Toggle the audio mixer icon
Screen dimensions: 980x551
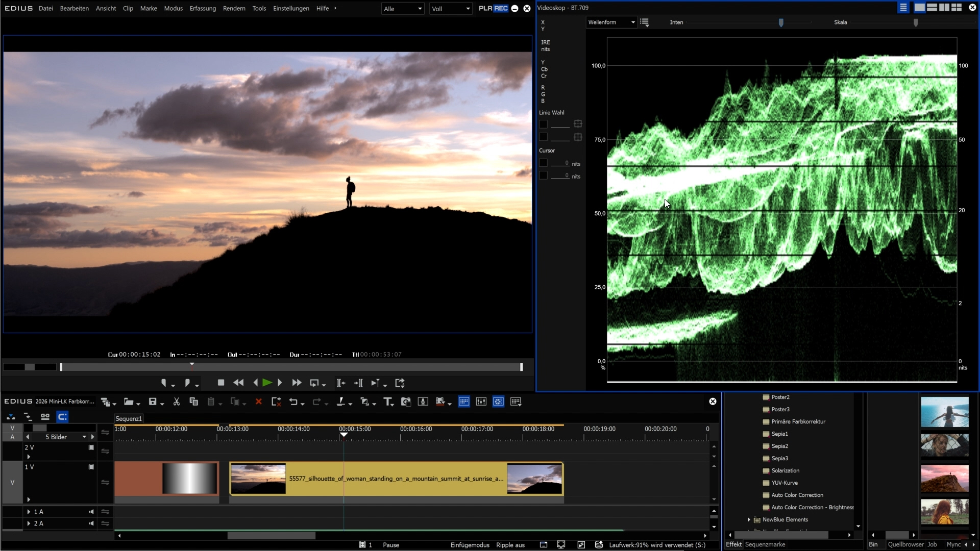click(x=481, y=402)
